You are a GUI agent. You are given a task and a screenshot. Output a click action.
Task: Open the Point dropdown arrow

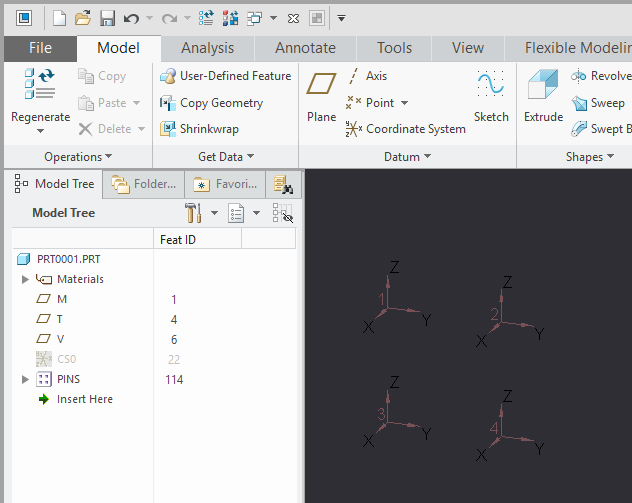pyautogui.click(x=404, y=103)
